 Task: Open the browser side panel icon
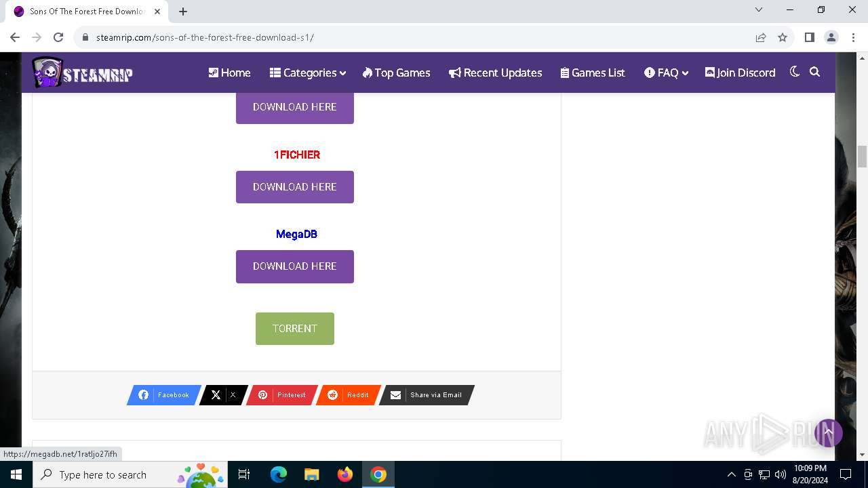[x=810, y=37]
